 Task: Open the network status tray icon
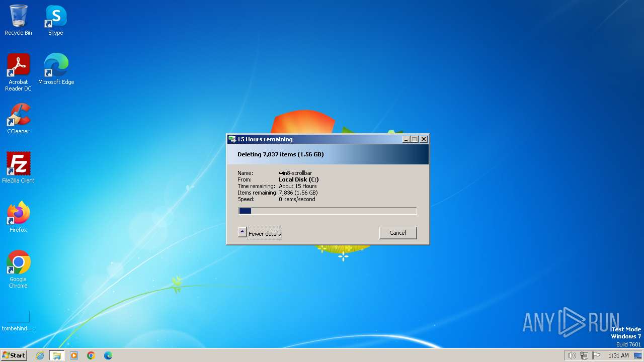584,355
